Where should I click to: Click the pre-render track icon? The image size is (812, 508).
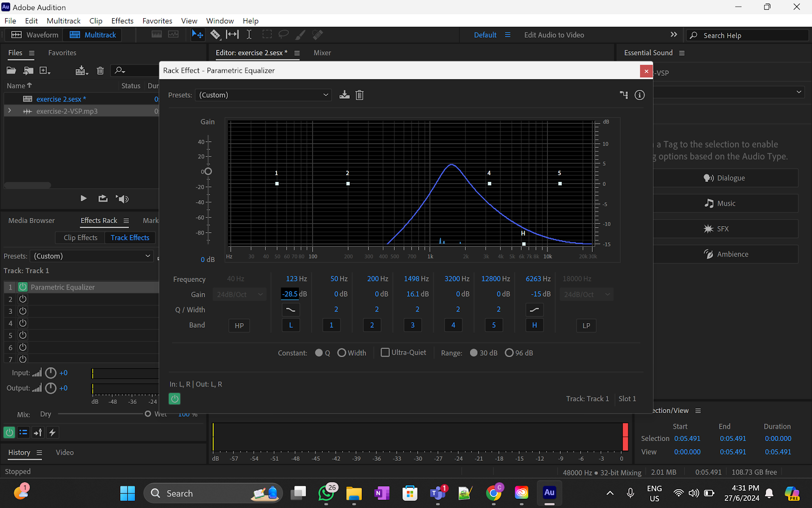pyautogui.click(x=38, y=432)
